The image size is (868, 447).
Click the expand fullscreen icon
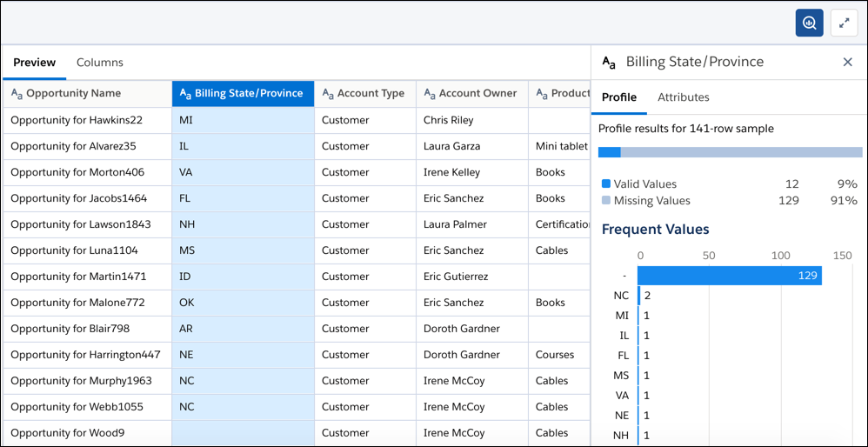click(844, 23)
